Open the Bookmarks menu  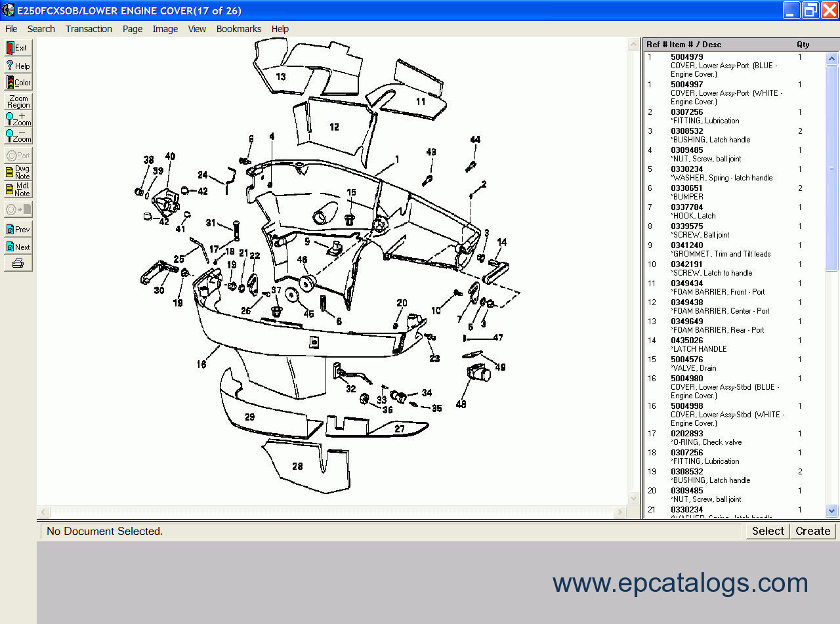[238, 29]
